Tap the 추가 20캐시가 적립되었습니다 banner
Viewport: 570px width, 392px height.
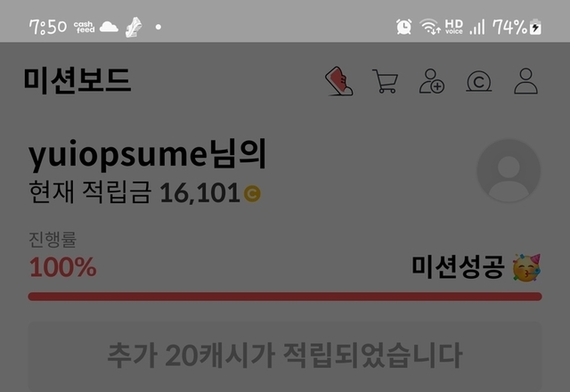(285, 355)
